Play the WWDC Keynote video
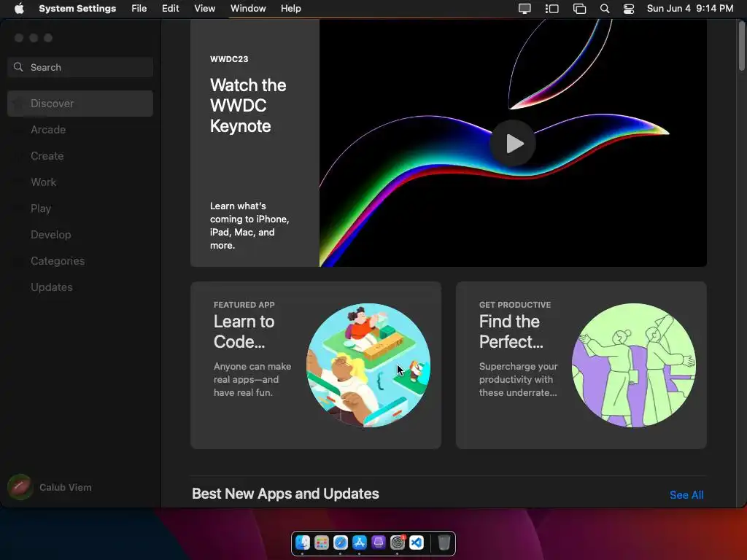The image size is (747, 560). click(x=513, y=143)
